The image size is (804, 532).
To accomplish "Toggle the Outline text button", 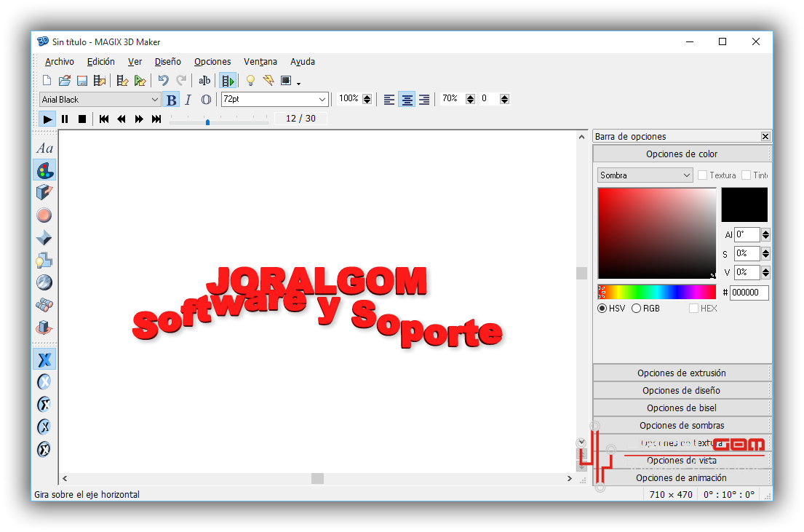I will [206, 100].
